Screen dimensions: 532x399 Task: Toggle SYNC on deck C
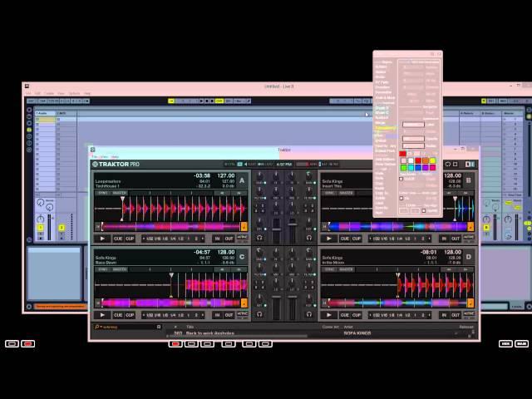tap(103, 269)
